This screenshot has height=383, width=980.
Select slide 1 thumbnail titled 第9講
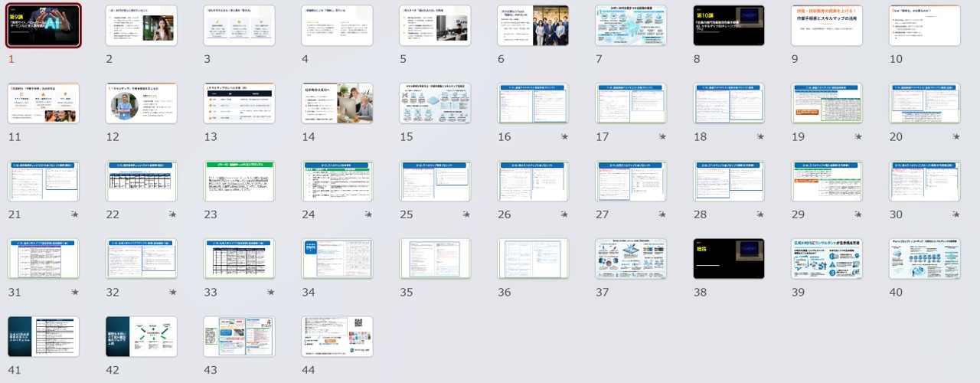point(44,26)
